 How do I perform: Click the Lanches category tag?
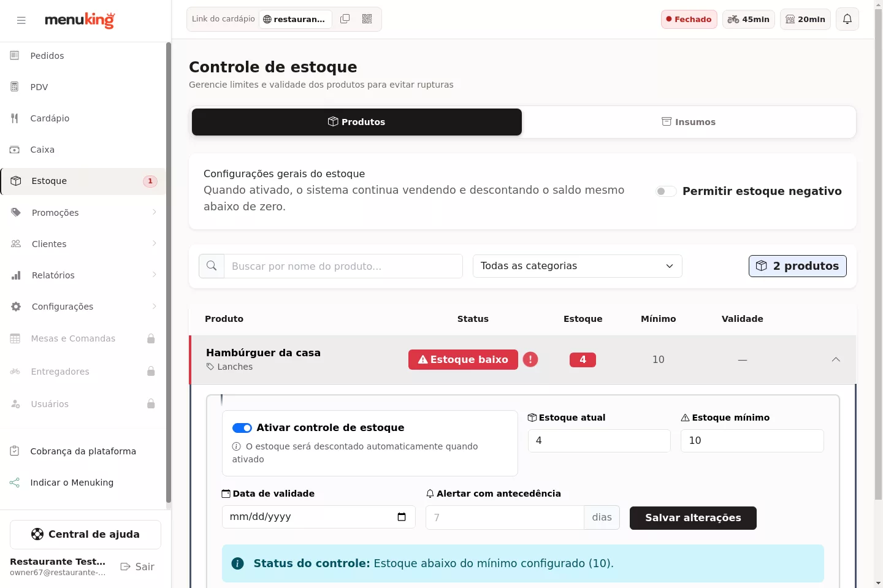[x=229, y=367]
